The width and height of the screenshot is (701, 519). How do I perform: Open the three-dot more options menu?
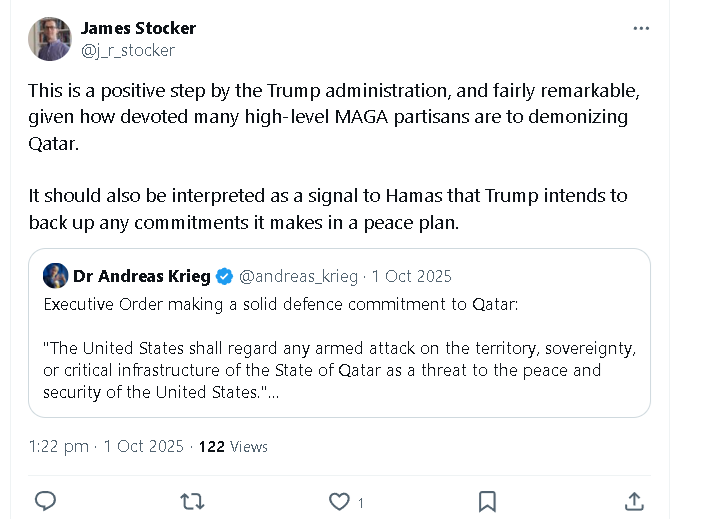(x=641, y=29)
